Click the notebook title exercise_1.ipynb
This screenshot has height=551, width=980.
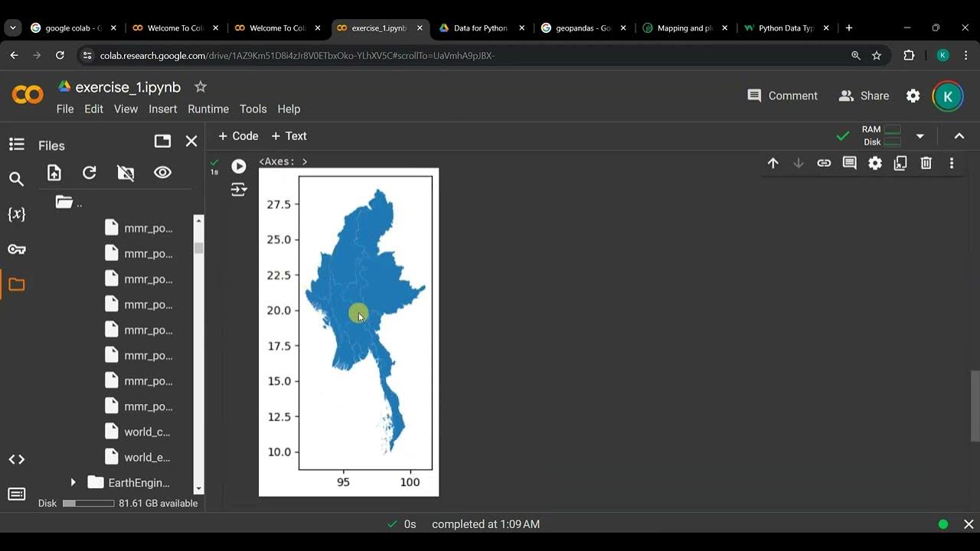pyautogui.click(x=128, y=87)
